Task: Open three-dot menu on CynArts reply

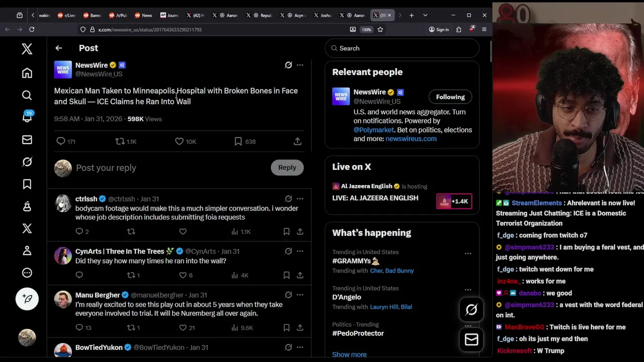Action: 300,251
